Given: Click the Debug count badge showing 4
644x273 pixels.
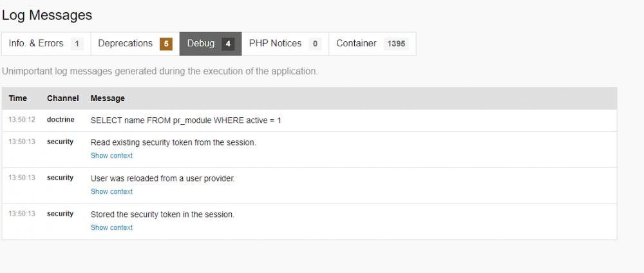Looking at the screenshot, I should tap(227, 44).
